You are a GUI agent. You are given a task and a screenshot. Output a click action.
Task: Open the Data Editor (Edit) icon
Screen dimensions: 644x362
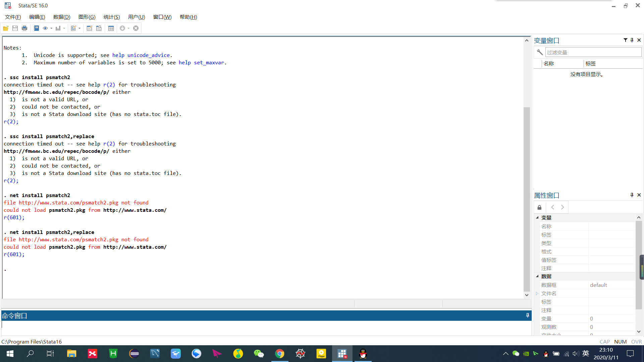89,28
